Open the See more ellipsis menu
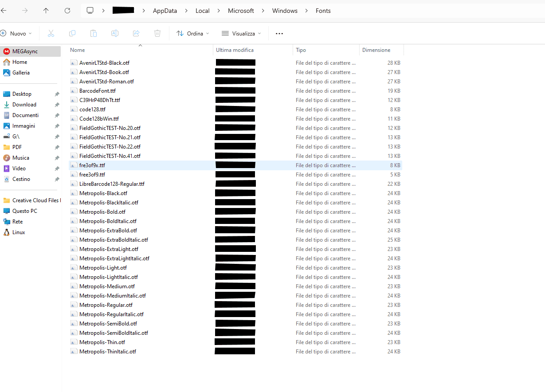This screenshot has height=392, width=545. (279, 33)
